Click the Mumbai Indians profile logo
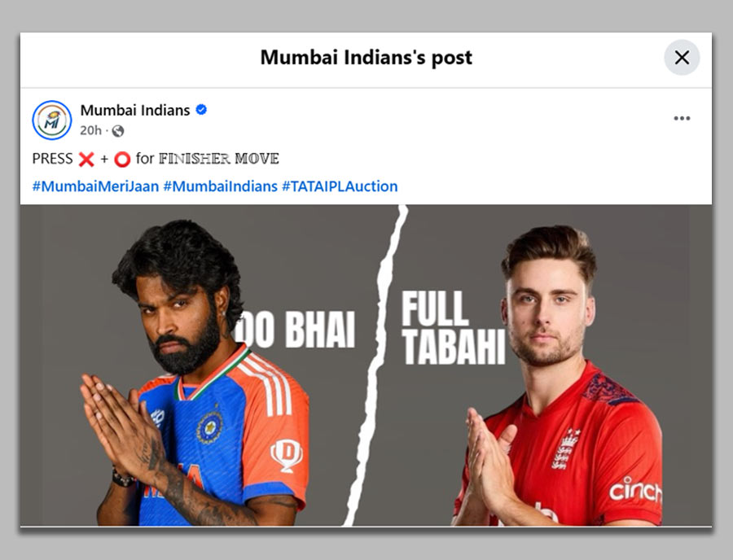This screenshot has height=560, width=733. 52,120
